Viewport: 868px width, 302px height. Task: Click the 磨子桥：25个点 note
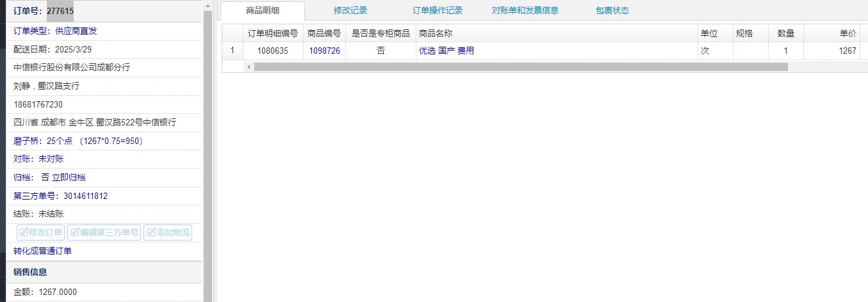coord(79,141)
